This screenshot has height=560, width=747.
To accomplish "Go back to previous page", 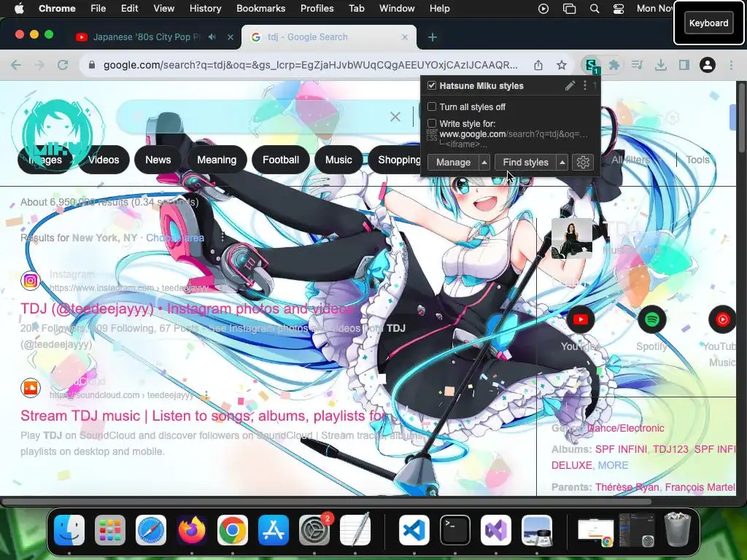I will pyautogui.click(x=16, y=65).
